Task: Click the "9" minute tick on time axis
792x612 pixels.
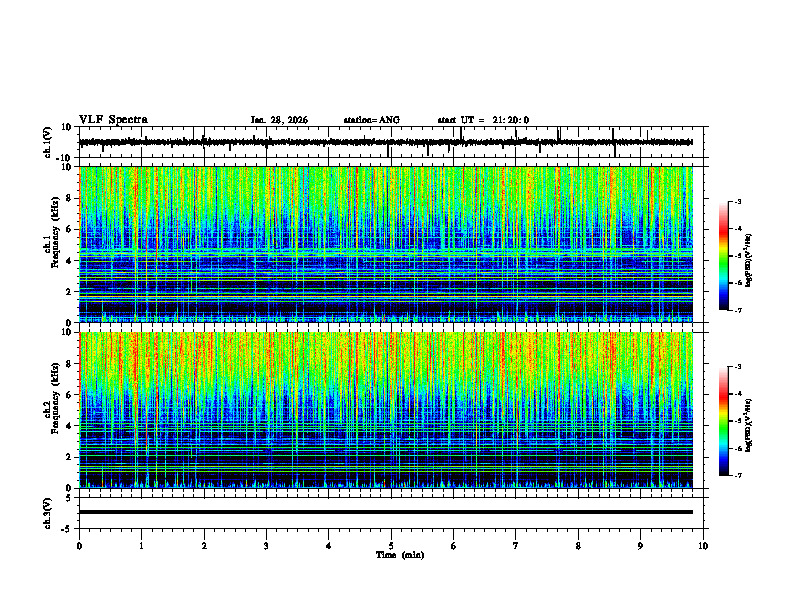Action: (x=640, y=546)
